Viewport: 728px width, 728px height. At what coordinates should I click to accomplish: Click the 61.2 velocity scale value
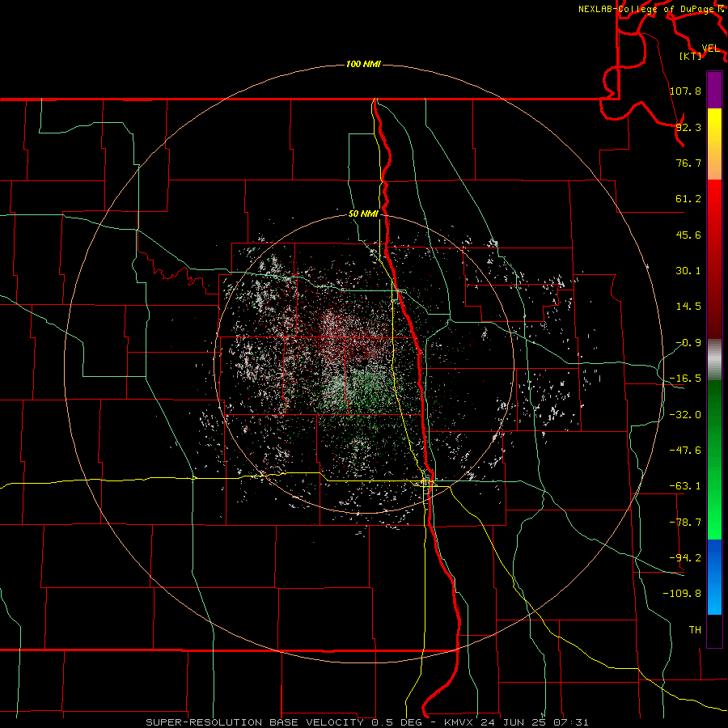[688, 199]
